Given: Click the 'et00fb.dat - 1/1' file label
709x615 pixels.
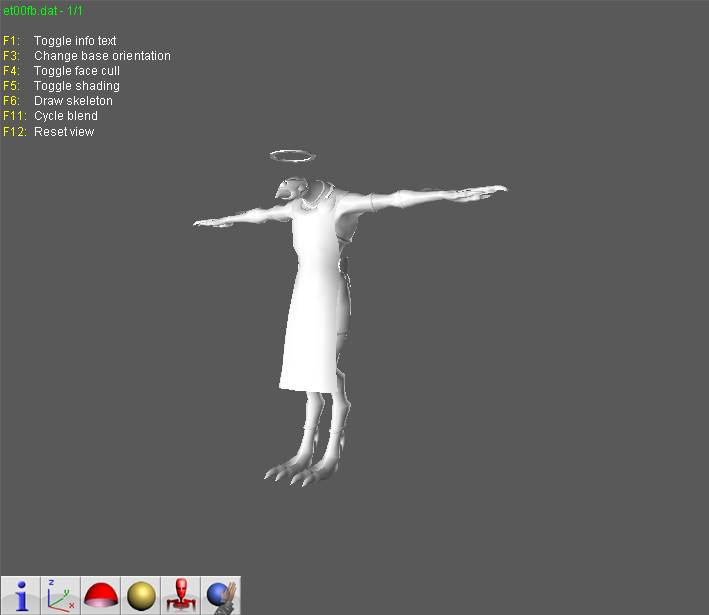Looking at the screenshot, I should pos(43,11).
